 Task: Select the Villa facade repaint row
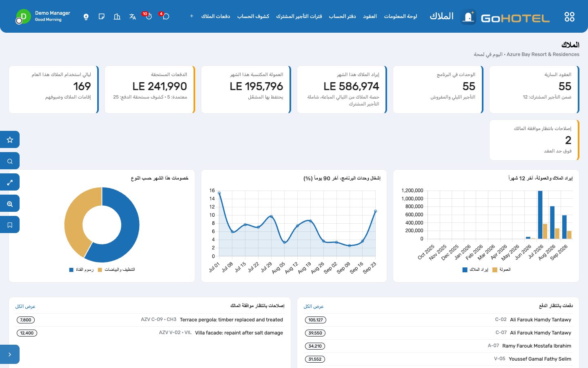point(150,333)
